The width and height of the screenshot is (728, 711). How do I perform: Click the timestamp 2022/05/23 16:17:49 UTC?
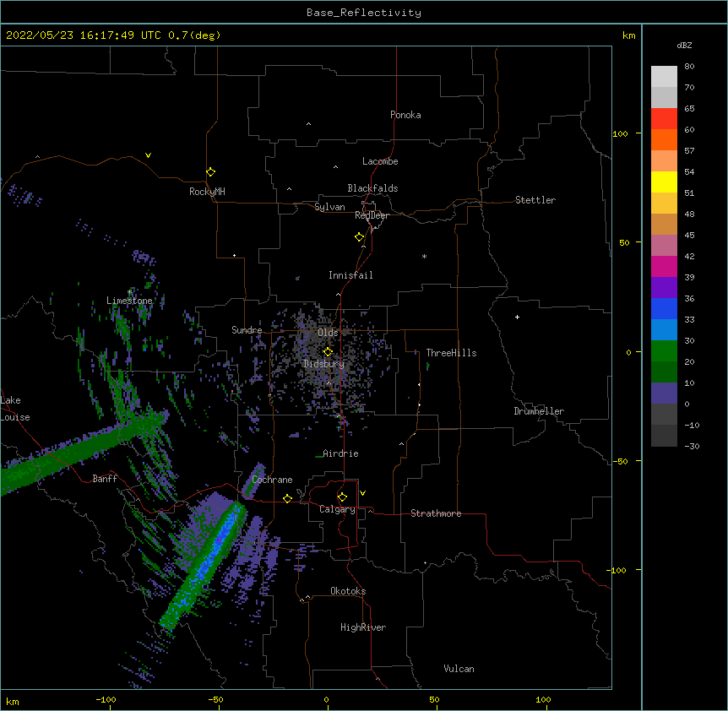pyautogui.click(x=83, y=35)
